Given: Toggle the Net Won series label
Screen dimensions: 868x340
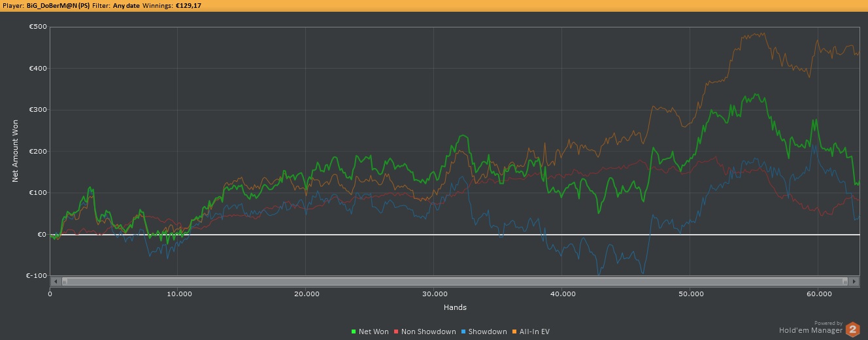Looking at the screenshot, I should click(x=374, y=332).
